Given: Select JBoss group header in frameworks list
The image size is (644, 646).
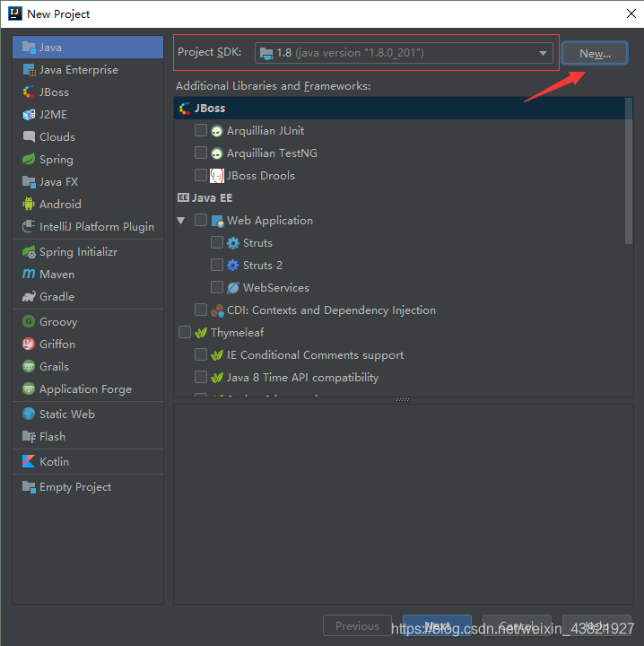Looking at the screenshot, I should [399, 109].
